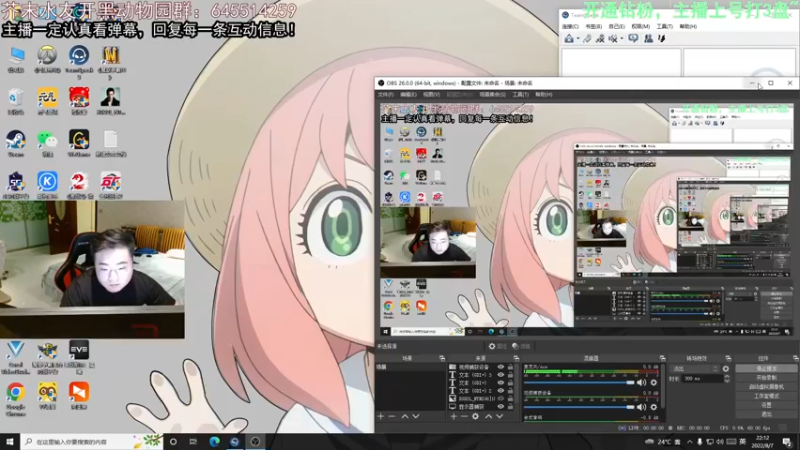Click the TeamSpeak connect toolbar icon

(569, 38)
